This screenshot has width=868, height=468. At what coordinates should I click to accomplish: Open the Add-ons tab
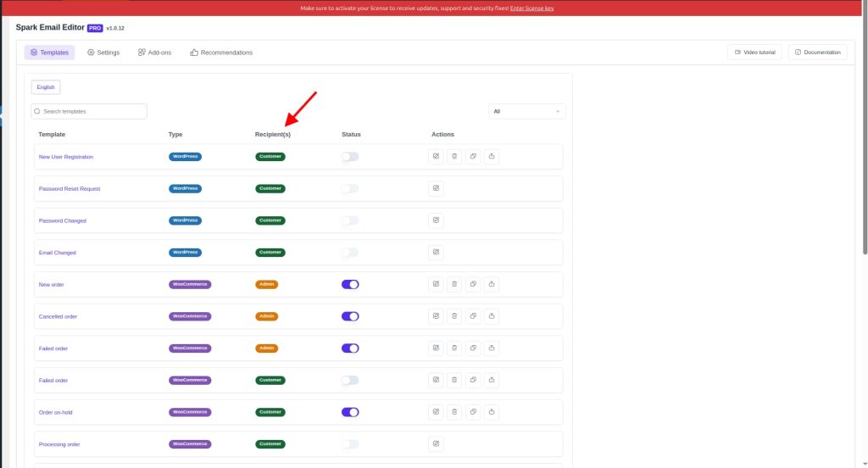pyautogui.click(x=155, y=53)
